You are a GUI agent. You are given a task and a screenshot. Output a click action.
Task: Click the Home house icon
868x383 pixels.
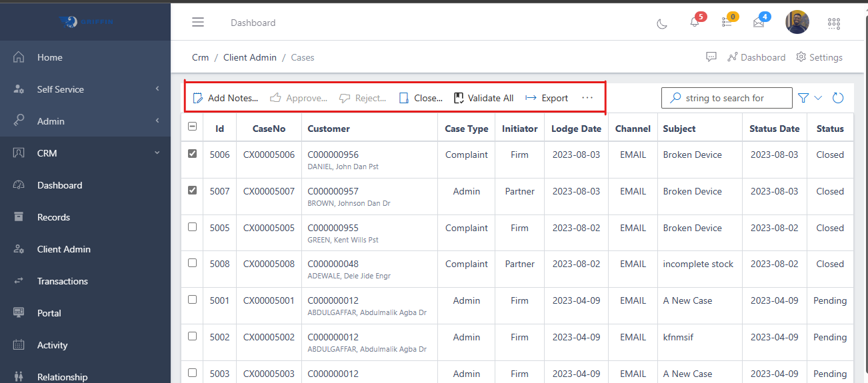click(x=19, y=57)
